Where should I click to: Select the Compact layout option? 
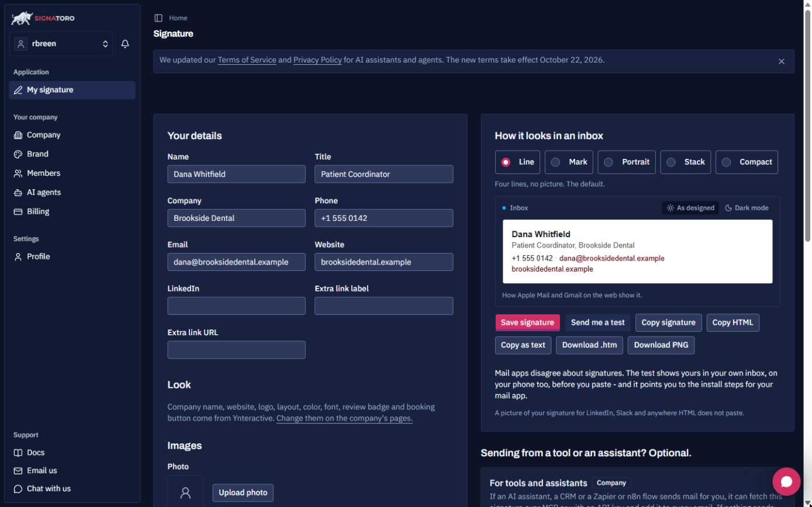(747, 162)
